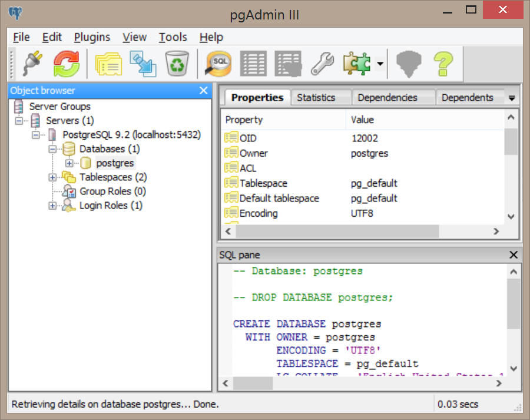This screenshot has width=530, height=420.
Task: Sort by the Property column header
Action: point(283,120)
